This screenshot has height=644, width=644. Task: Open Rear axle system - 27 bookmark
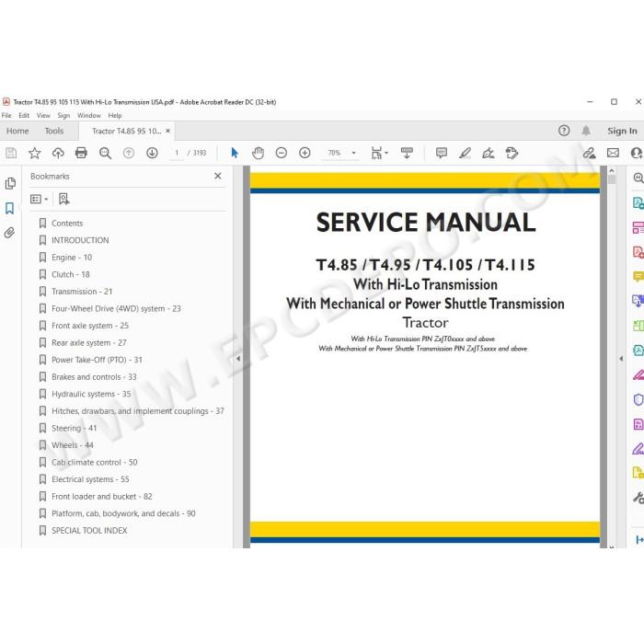(x=88, y=343)
